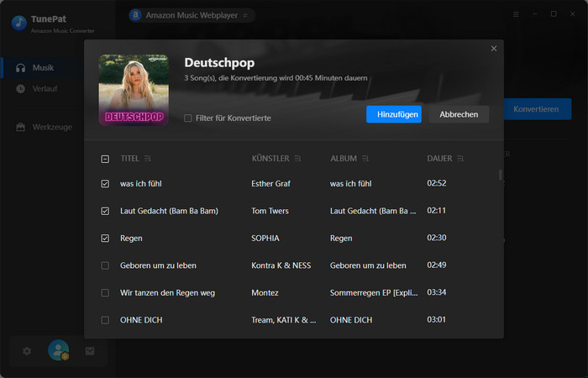Viewport: 588px width, 378px height.
Task: Click the KÜNSTLER column header
Action: [x=270, y=159]
